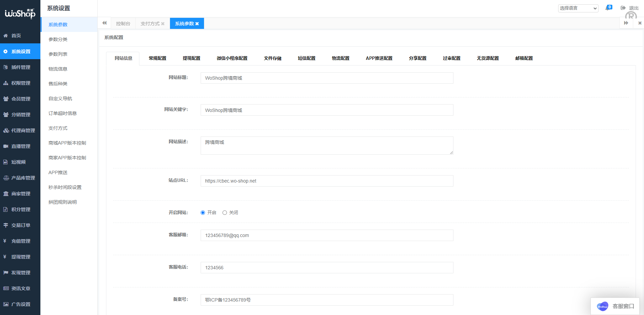The image size is (644, 315).
Task: Click the 会员管理 sidebar icon
Action: pyautogui.click(x=5, y=99)
